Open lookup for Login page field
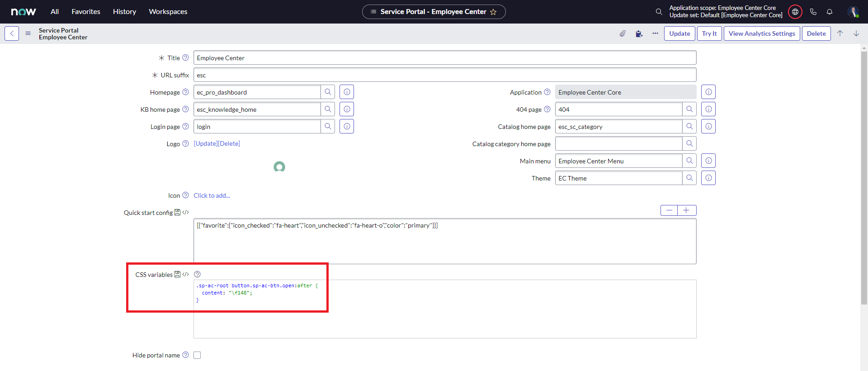The height and width of the screenshot is (371, 868). click(x=328, y=127)
